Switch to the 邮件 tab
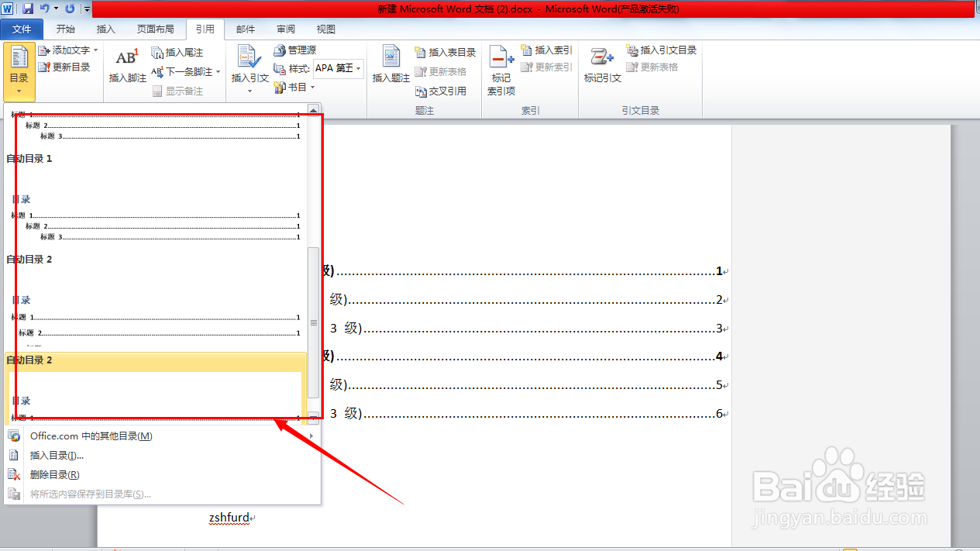The height and width of the screenshot is (551, 980). coord(246,29)
